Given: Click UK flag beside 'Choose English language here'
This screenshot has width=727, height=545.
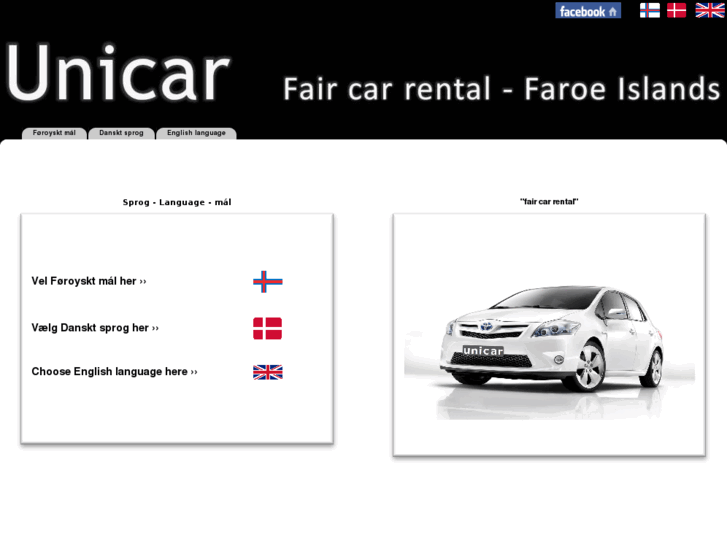Looking at the screenshot, I should (x=268, y=372).
